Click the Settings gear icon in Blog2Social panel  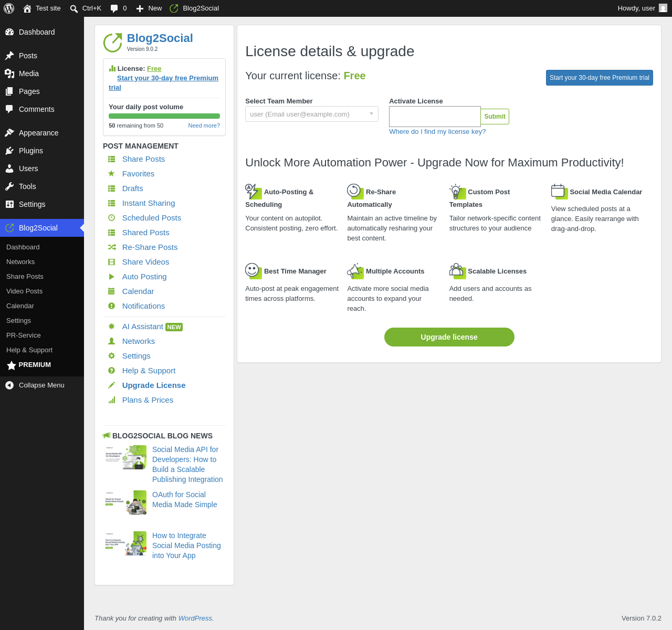[111, 356]
